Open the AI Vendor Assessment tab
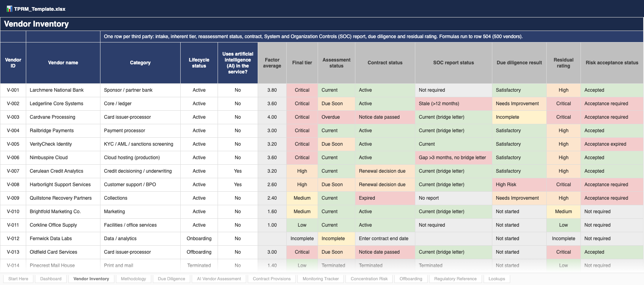Screen dimensions: 644x285 (x=219, y=279)
